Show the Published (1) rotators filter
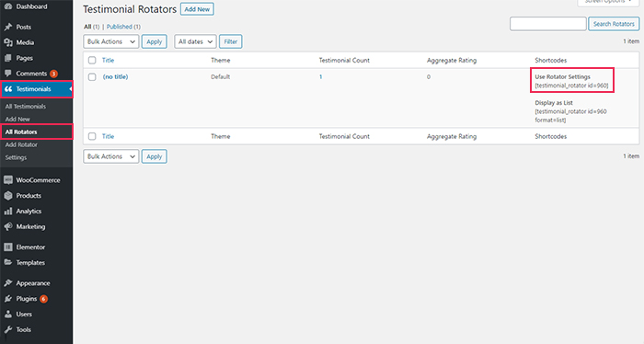The height and width of the screenshot is (344, 644). click(123, 27)
